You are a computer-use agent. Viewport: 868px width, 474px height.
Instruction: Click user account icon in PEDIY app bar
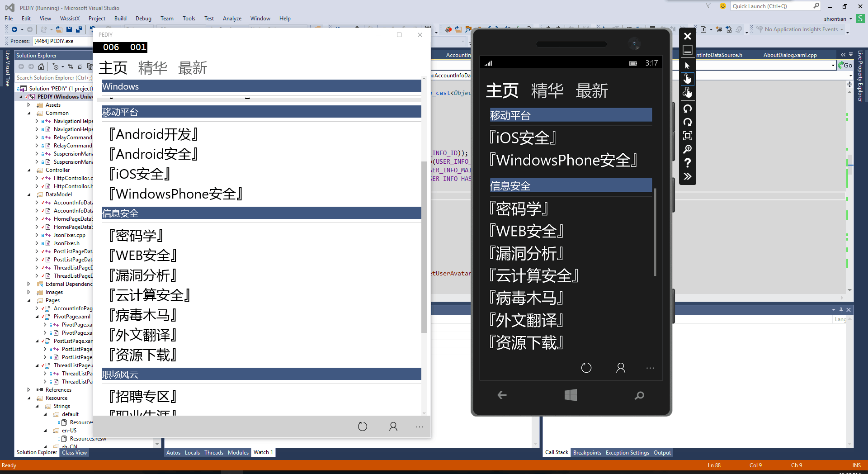[x=393, y=427]
